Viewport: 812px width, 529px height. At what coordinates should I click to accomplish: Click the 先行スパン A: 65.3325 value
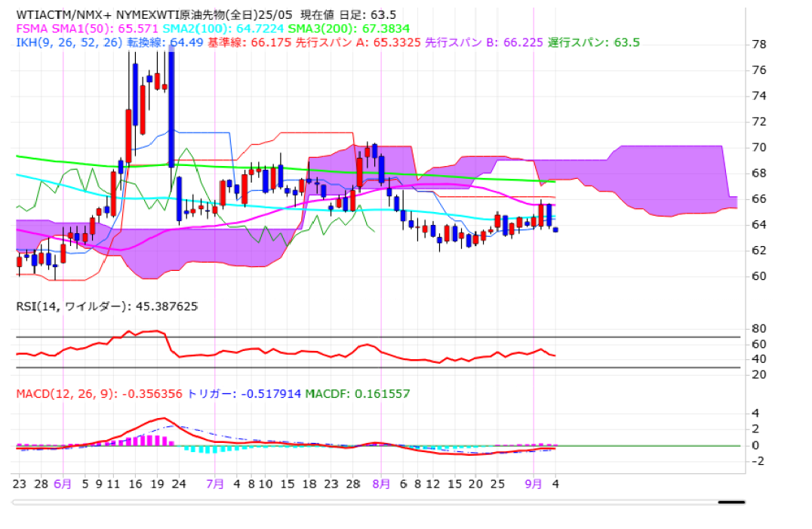(358, 42)
